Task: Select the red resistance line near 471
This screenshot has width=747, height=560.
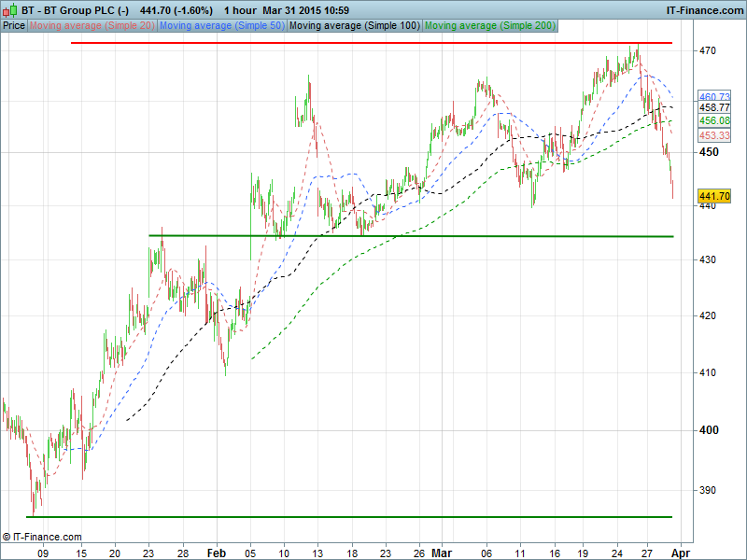Action: [x=373, y=43]
